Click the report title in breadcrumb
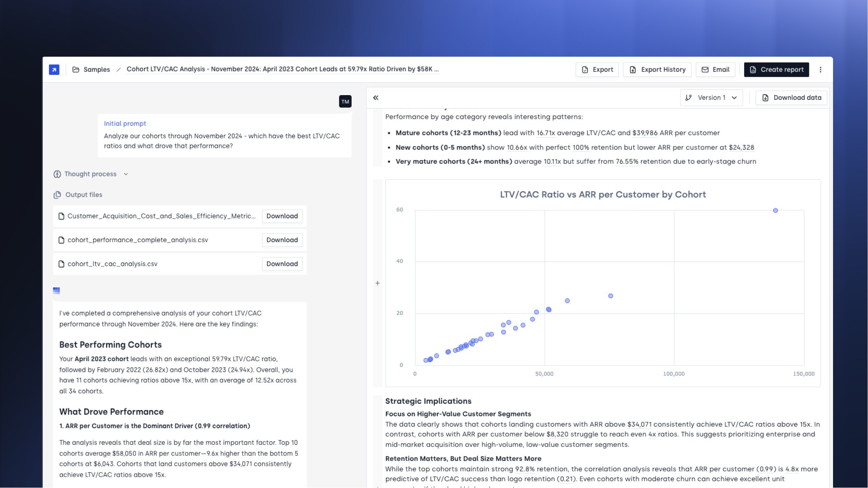868x488 pixels. 282,69
